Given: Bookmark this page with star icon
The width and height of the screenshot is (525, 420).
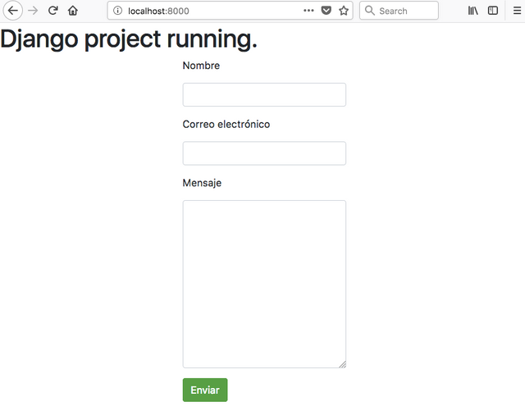Looking at the screenshot, I should point(344,11).
